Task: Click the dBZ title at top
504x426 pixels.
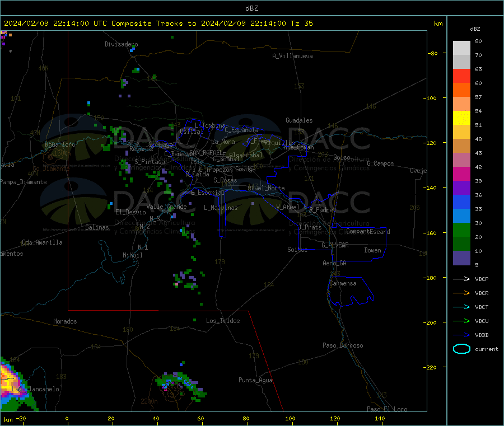Action: tap(251, 8)
